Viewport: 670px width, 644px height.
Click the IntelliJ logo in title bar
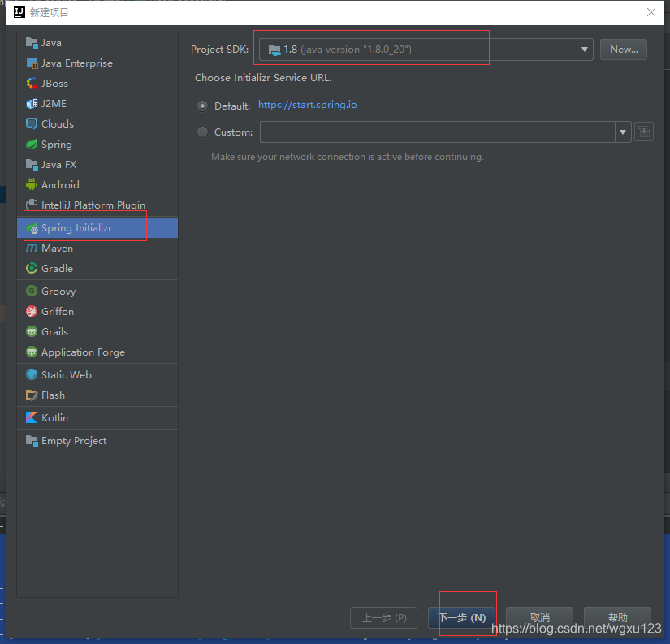19,12
